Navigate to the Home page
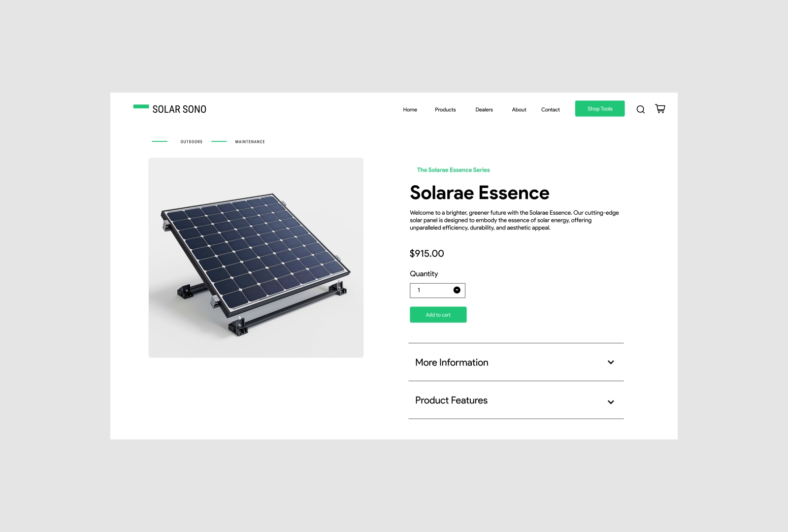The width and height of the screenshot is (788, 532). coord(410,109)
